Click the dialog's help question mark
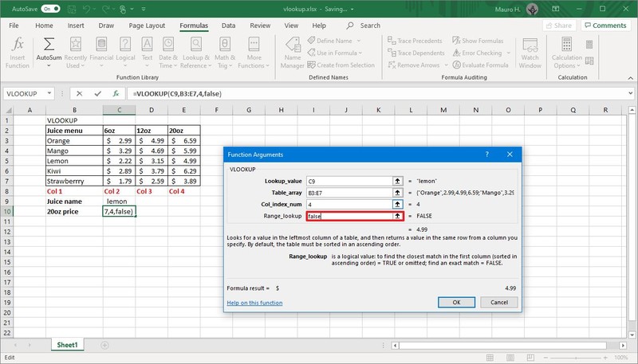The image size is (638, 364). pyautogui.click(x=486, y=155)
